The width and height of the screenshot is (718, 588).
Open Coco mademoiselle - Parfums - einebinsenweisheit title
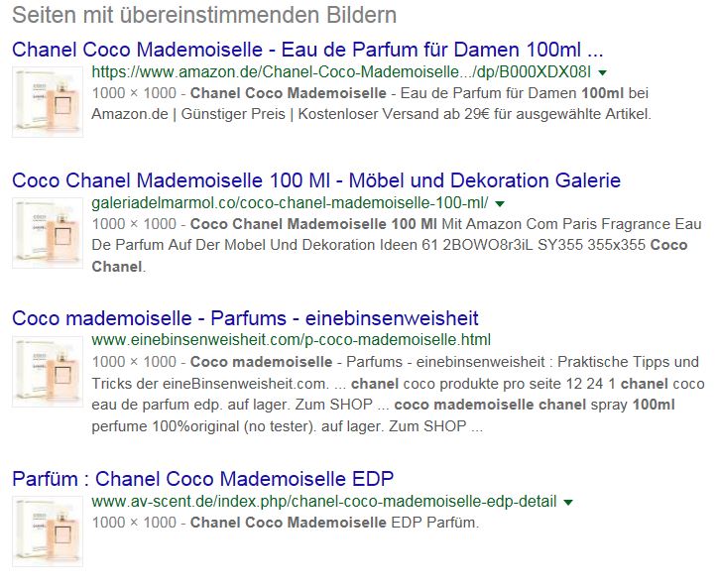pos(245,318)
